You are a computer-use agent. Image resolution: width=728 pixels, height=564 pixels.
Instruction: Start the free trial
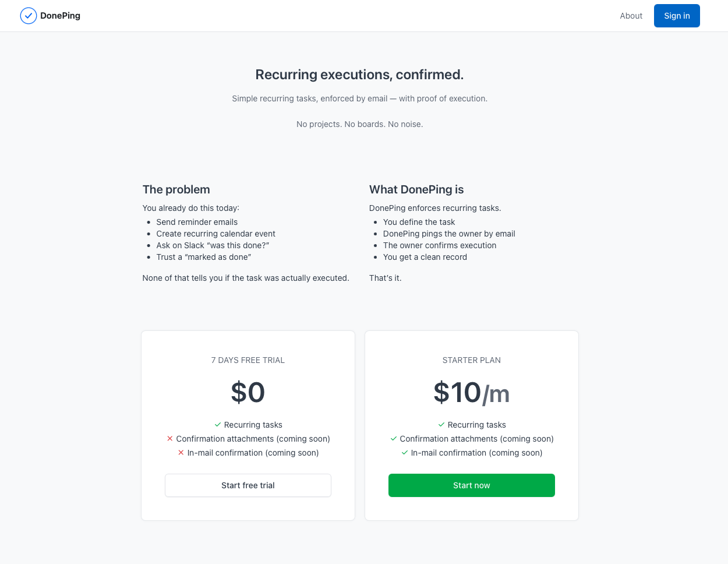pyautogui.click(x=248, y=485)
